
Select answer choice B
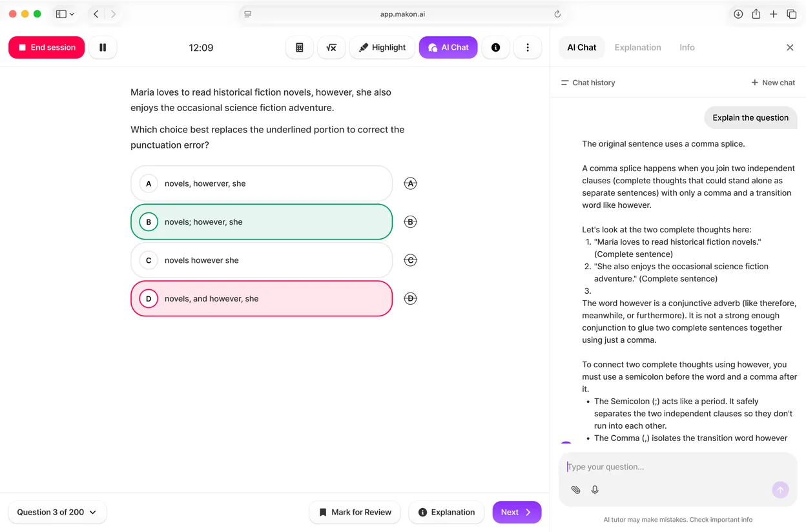pos(262,221)
